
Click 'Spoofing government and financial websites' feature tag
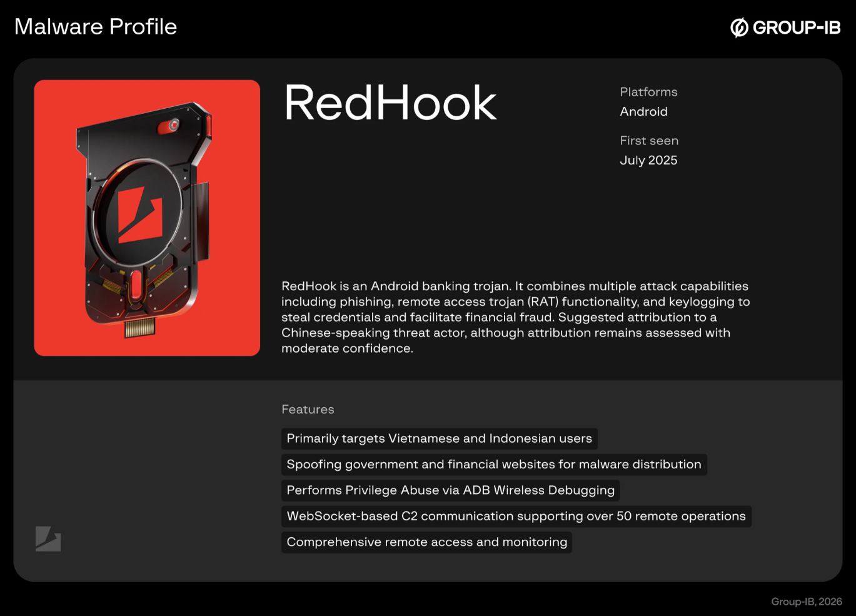pos(494,465)
